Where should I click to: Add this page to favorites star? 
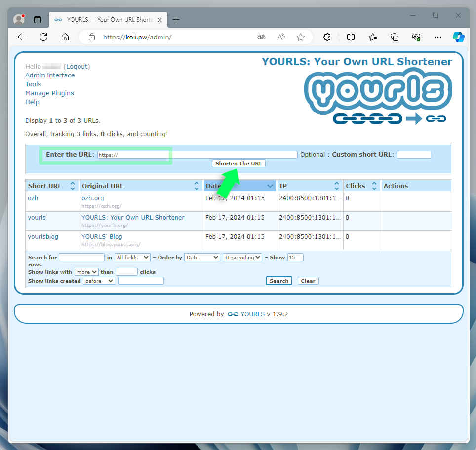coord(301,37)
